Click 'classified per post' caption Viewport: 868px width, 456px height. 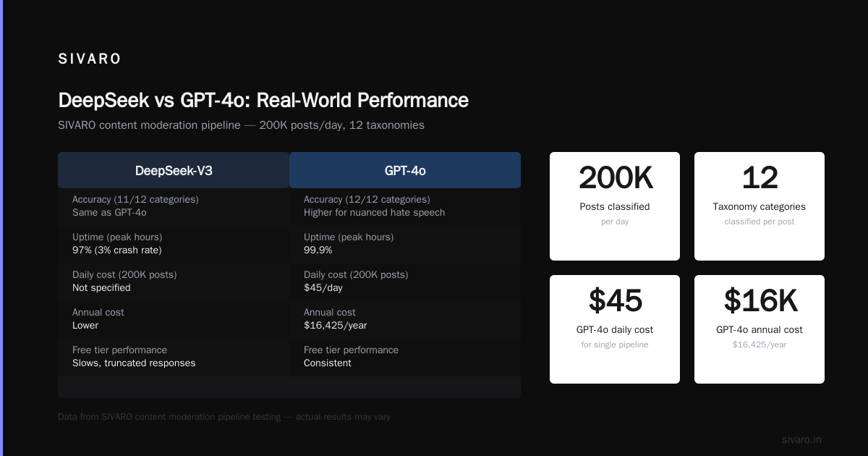759,221
